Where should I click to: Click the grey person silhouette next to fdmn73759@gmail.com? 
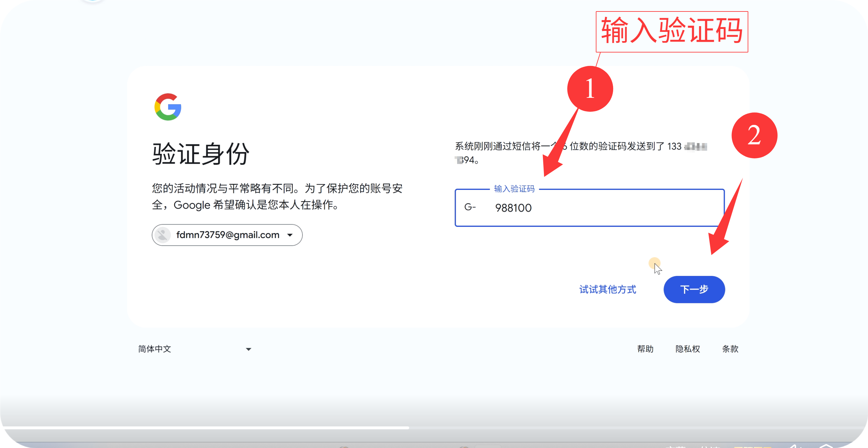tap(162, 235)
